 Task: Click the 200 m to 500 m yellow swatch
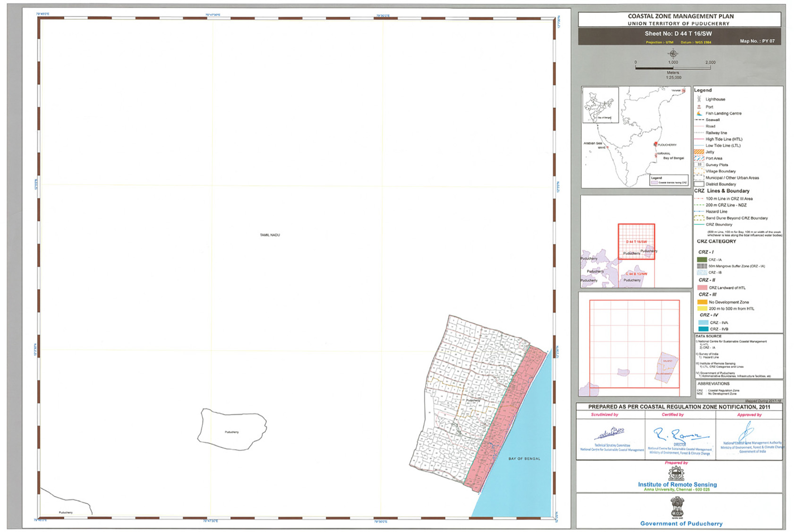(x=702, y=309)
